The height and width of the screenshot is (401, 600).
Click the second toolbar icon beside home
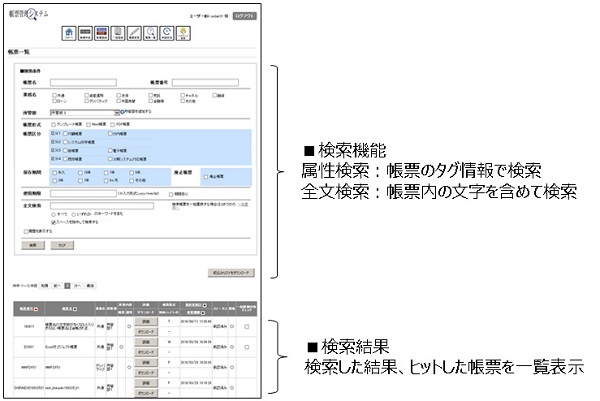coord(86,34)
